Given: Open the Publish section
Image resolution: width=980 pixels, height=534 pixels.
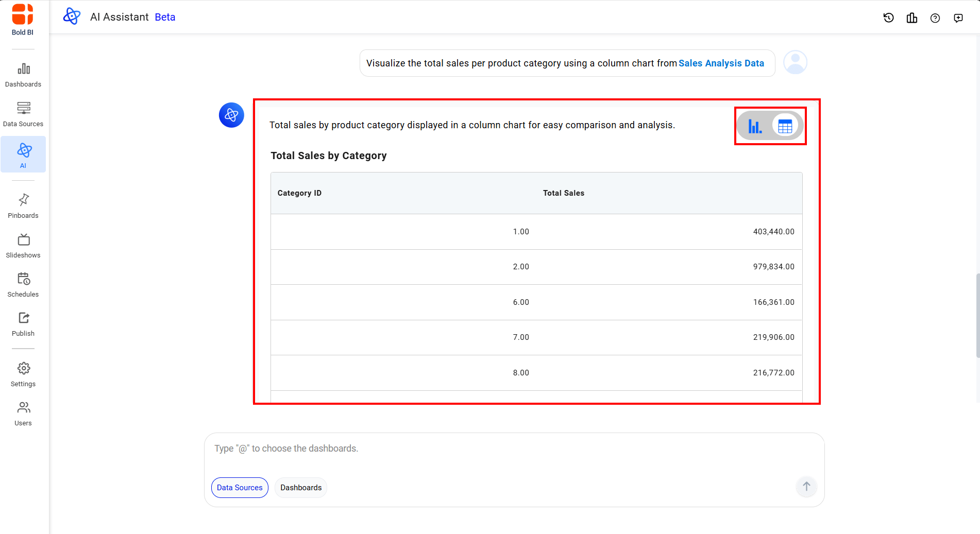Looking at the screenshot, I should coord(23,324).
